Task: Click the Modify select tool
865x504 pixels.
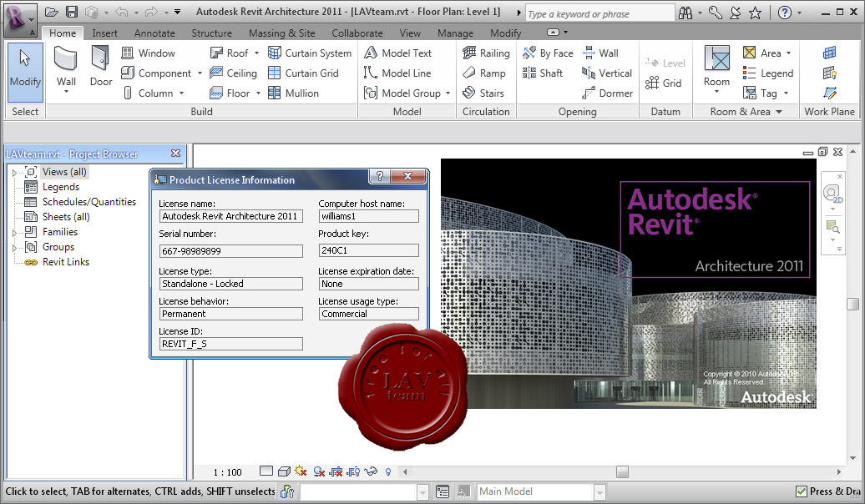Action: pos(25,71)
